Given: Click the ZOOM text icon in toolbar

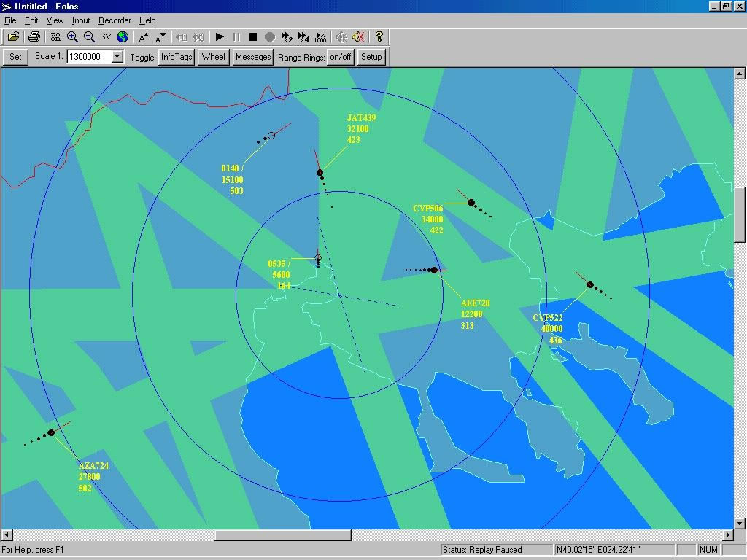Looking at the screenshot, I should (55, 36).
